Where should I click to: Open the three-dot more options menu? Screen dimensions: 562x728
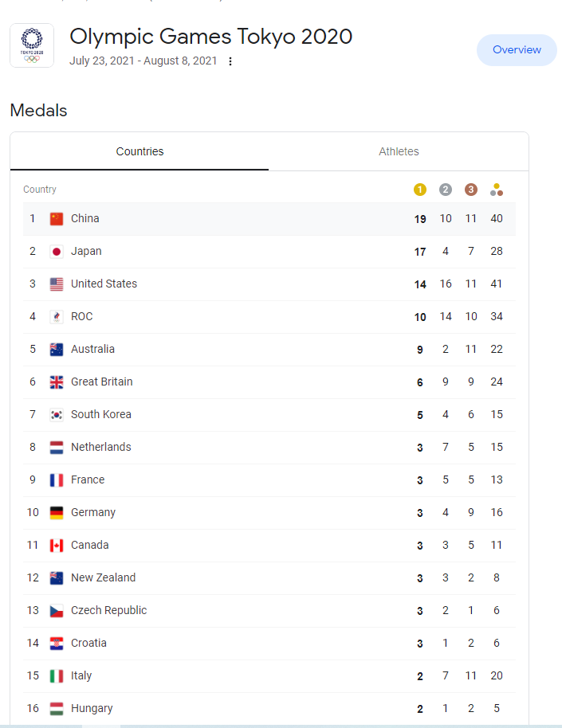pyautogui.click(x=230, y=61)
